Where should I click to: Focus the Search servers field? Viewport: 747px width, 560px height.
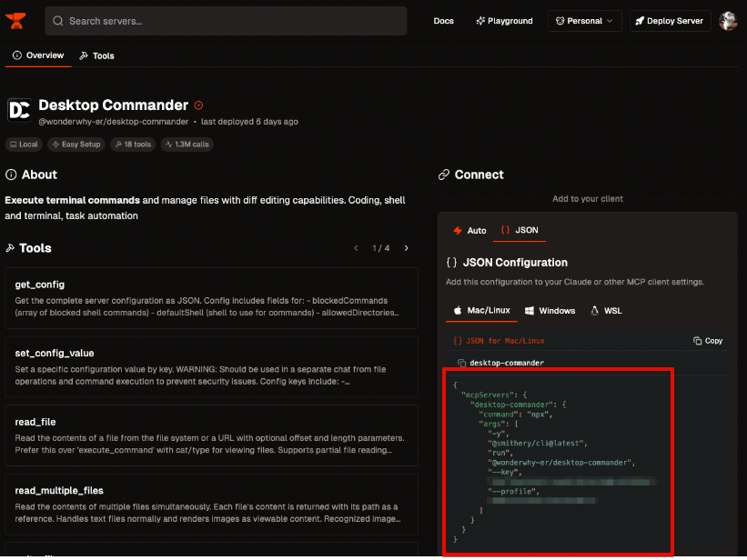coord(226,21)
